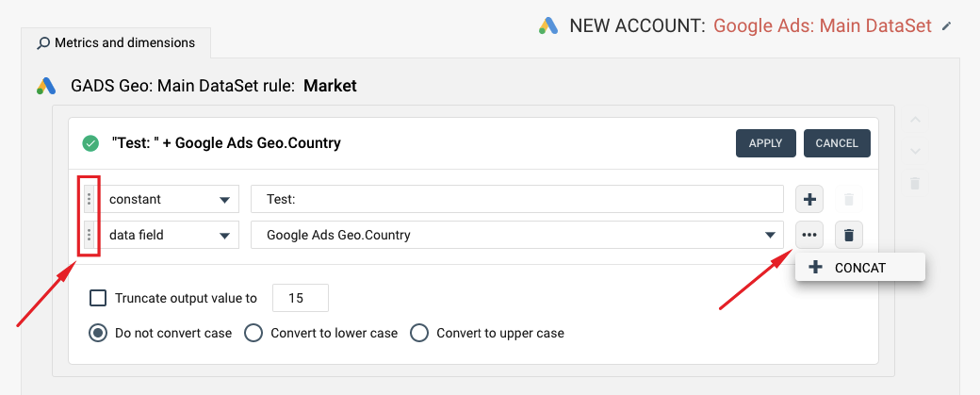Open the Google Ads Geo.Country field dropdown
This screenshot has width=980, height=395.
point(517,235)
